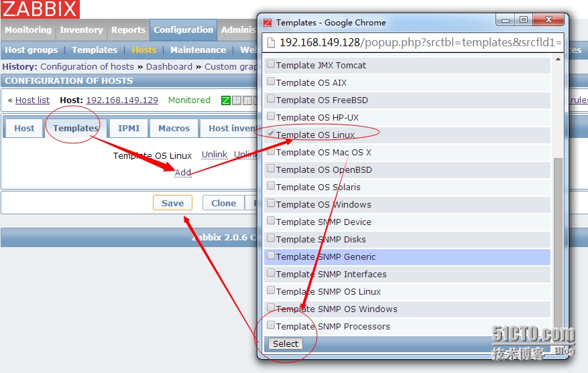Go to Host groups submenu
The height and width of the screenshot is (373, 588).
click(x=32, y=50)
